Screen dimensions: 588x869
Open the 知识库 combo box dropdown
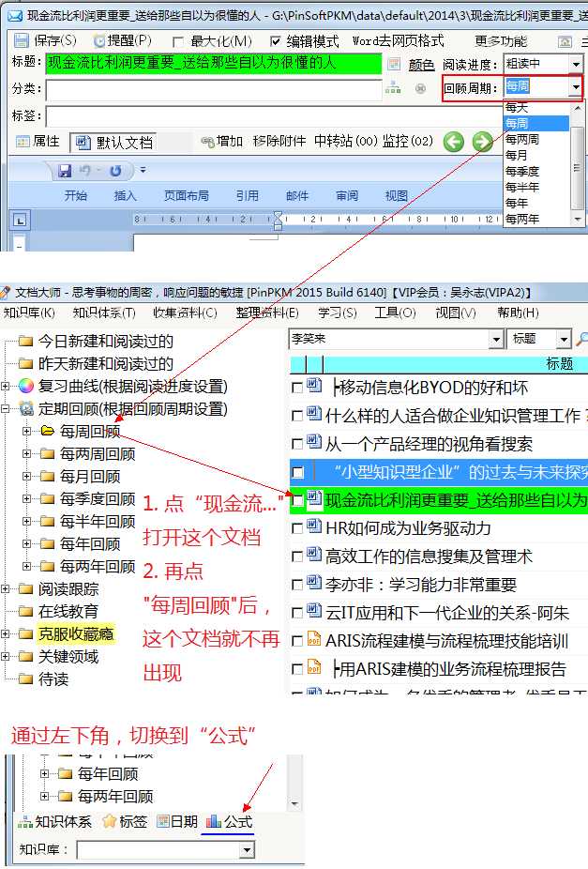[x=247, y=849]
